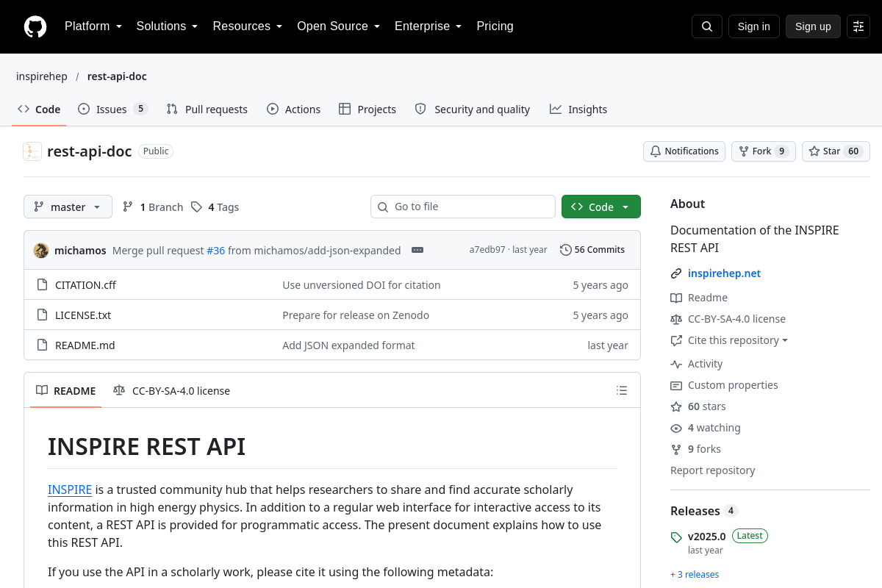Expand the Resources dropdown
The height and width of the screenshot is (588, 882).
248,26
